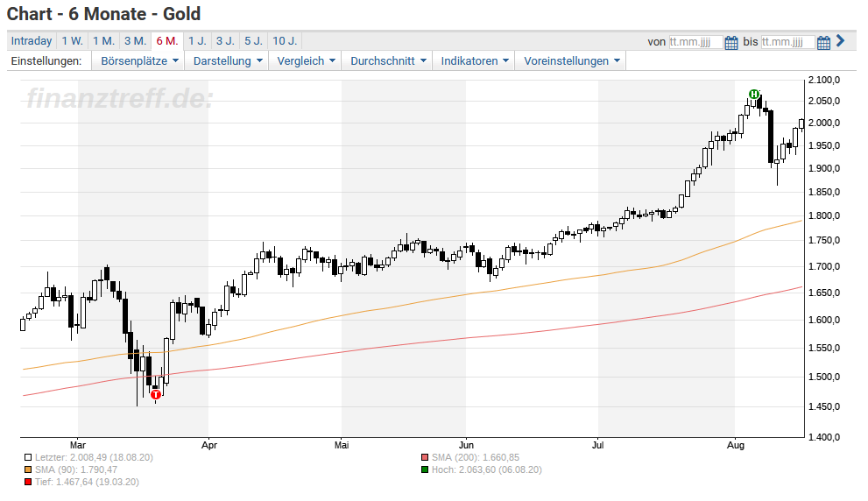The width and height of the screenshot is (868, 501).
Task: Click the orange SMA (90) legend swatch
Action: pos(28,470)
